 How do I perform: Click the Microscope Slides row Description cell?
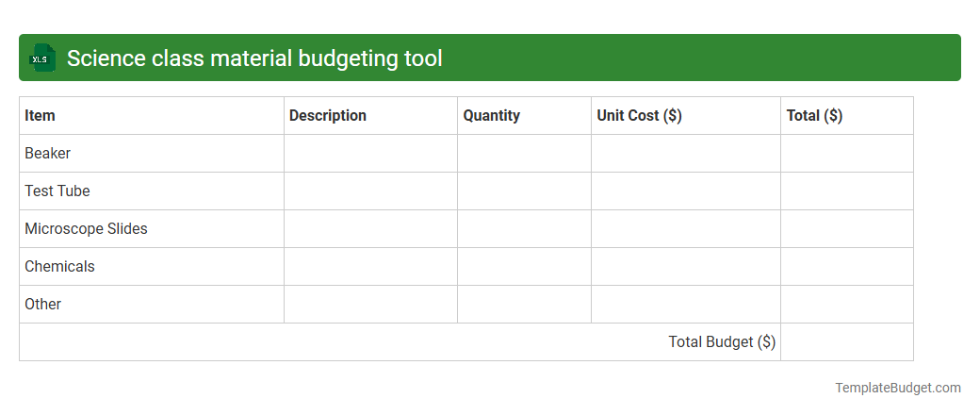click(370, 228)
